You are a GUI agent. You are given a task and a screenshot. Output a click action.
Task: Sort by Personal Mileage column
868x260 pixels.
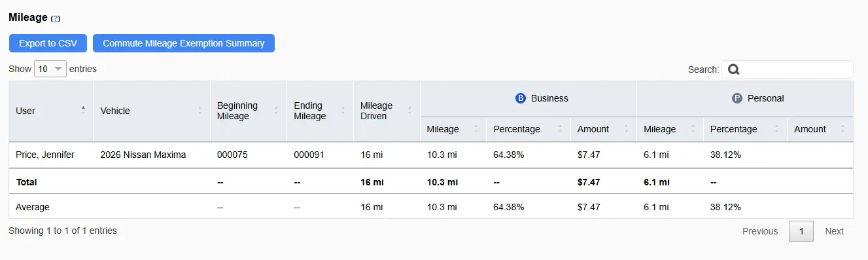670,129
